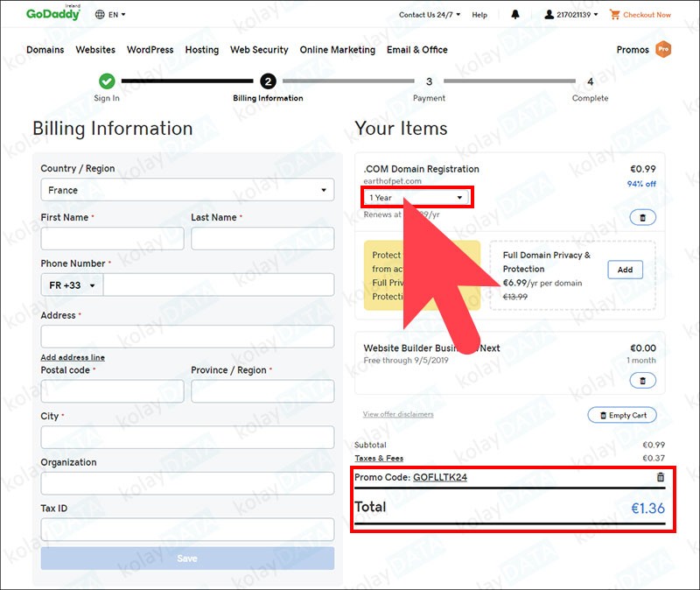700x590 pixels.
Task: Add Full Domain Privacy & Protection
Action: click(625, 270)
